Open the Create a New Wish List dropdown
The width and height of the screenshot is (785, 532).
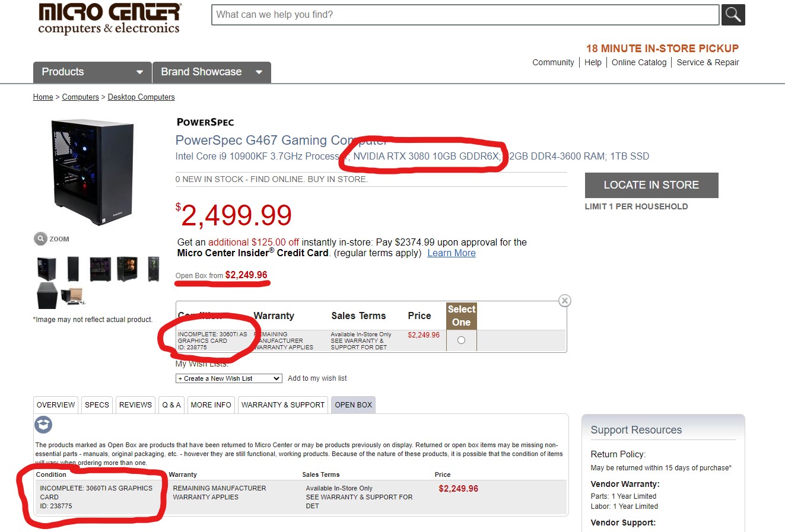pyautogui.click(x=228, y=378)
